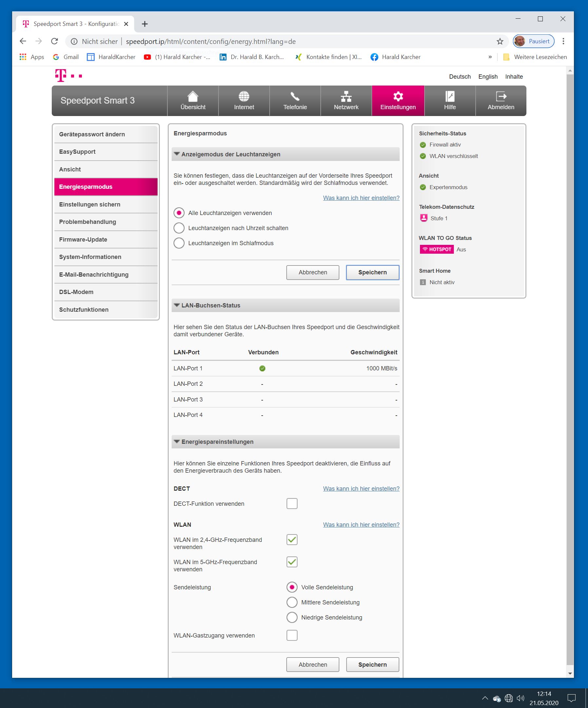
Task: Select Leuchtanzeigen nach Uhrzeit schalten
Action: point(179,228)
